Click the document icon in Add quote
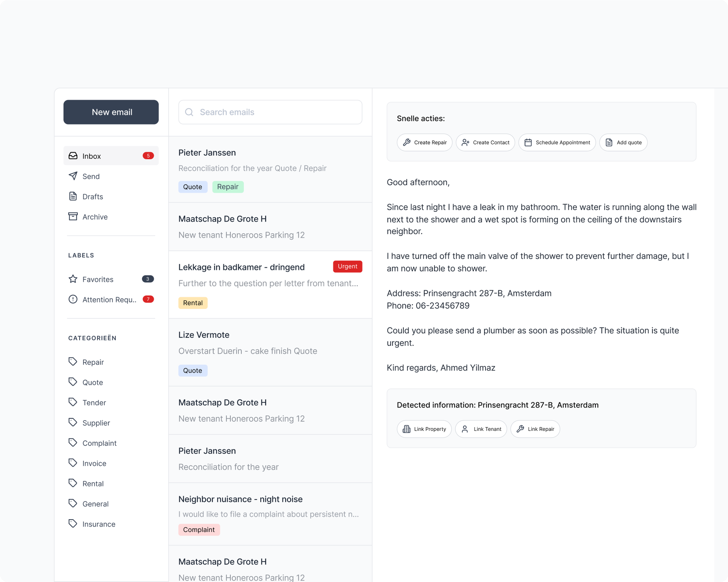Screen dimensions: 728x582 [x=609, y=142]
